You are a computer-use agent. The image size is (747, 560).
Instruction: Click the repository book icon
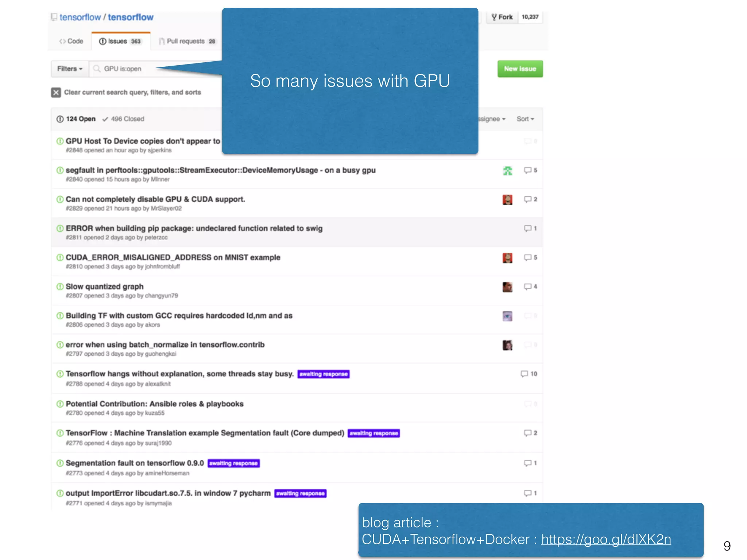(54, 17)
